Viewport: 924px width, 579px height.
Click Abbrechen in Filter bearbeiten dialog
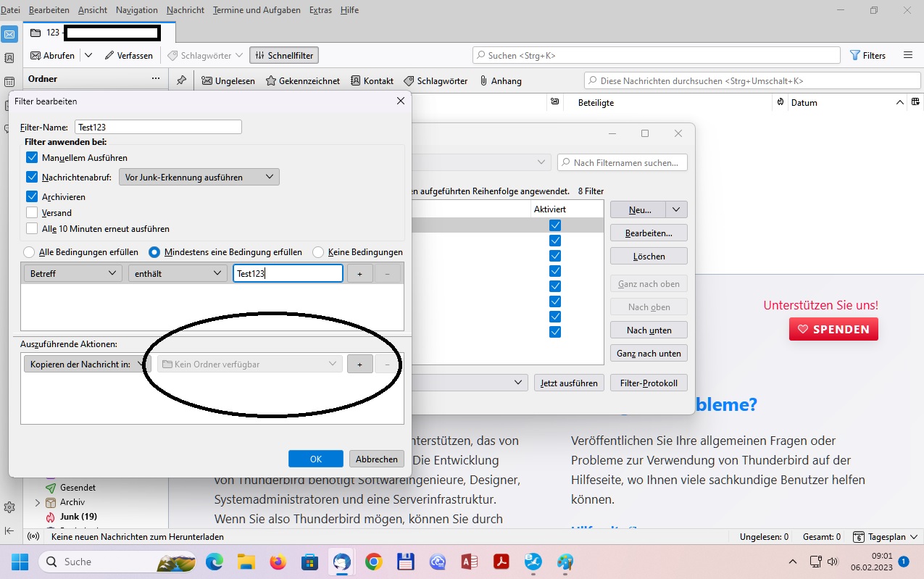[x=377, y=459]
